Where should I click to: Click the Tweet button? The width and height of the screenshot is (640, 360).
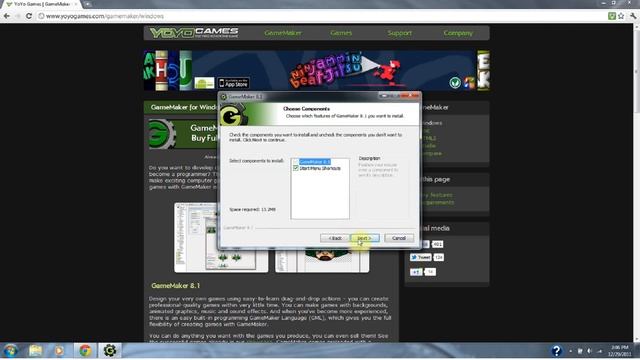coord(421,257)
